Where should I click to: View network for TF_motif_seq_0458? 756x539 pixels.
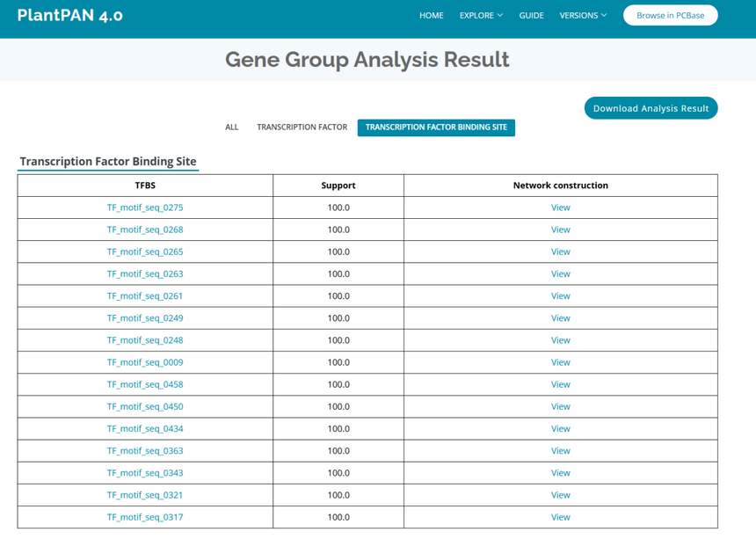click(x=560, y=385)
